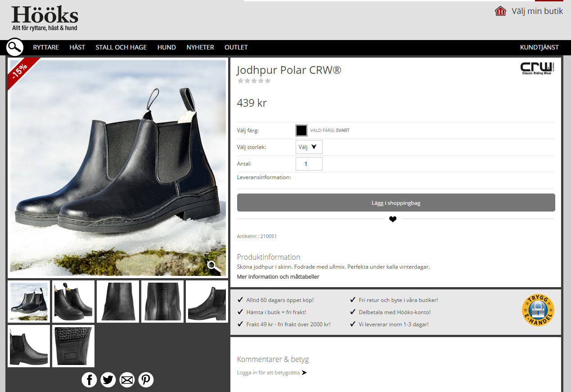Screen dimensions: 571x392
Task: Select the black color swatch
Action: click(x=301, y=131)
